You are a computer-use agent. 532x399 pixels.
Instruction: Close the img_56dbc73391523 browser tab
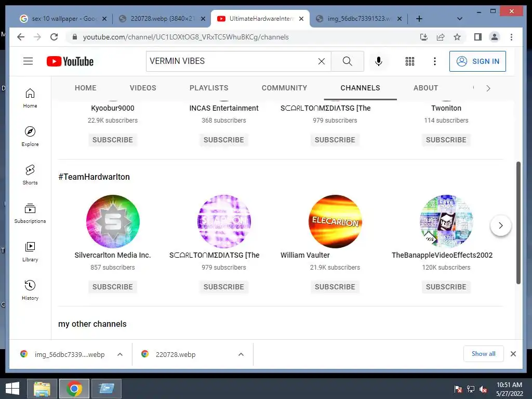(x=400, y=19)
